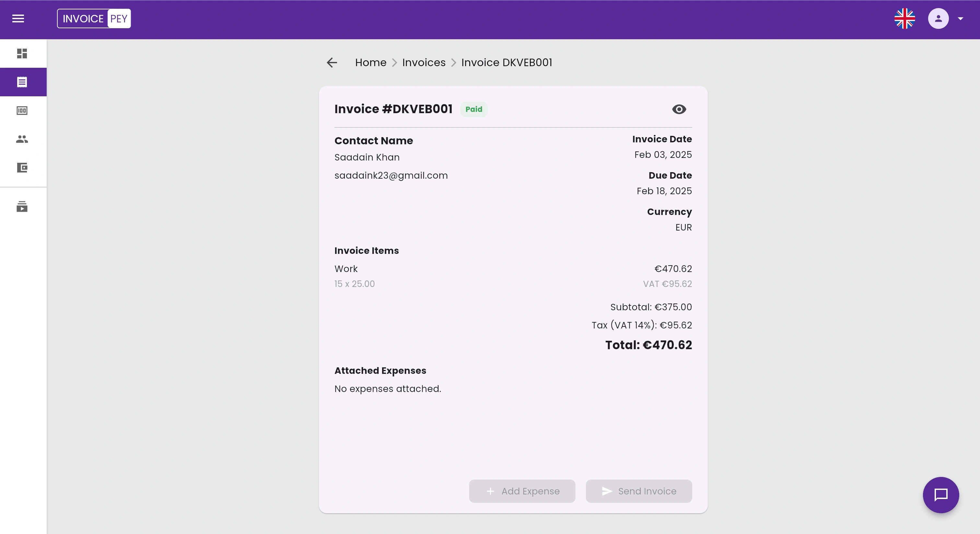Click the Add Expense button
980x534 pixels.
[x=522, y=491]
